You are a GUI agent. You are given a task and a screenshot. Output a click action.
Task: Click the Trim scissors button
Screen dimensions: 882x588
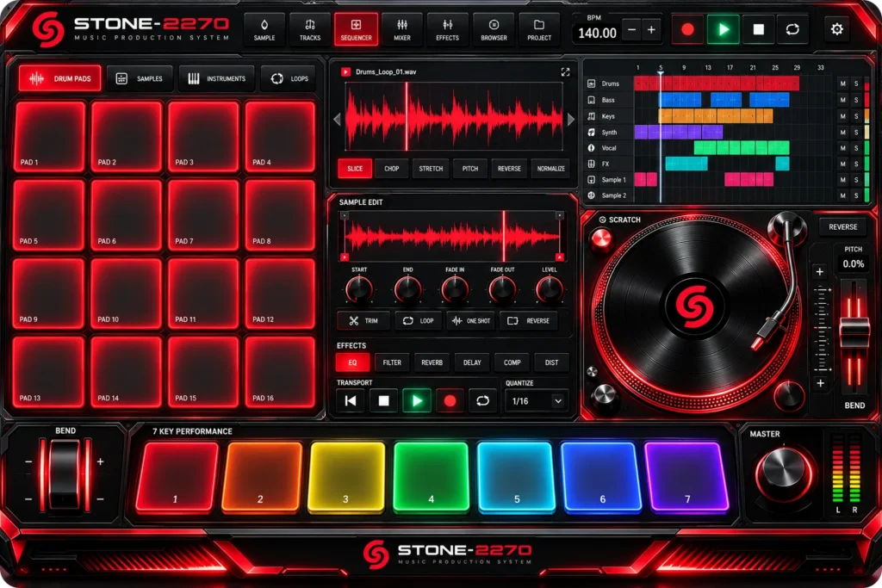(x=363, y=321)
